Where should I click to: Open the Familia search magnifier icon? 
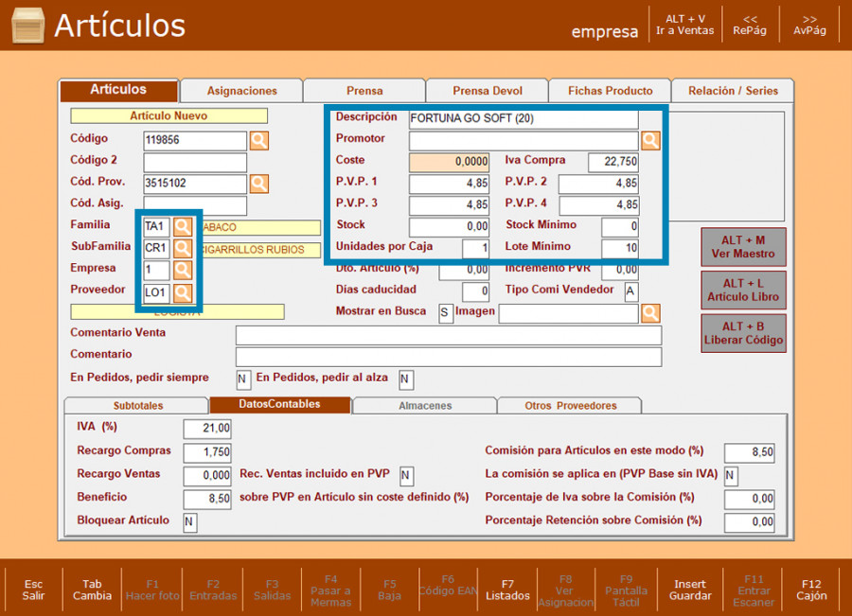183,227
